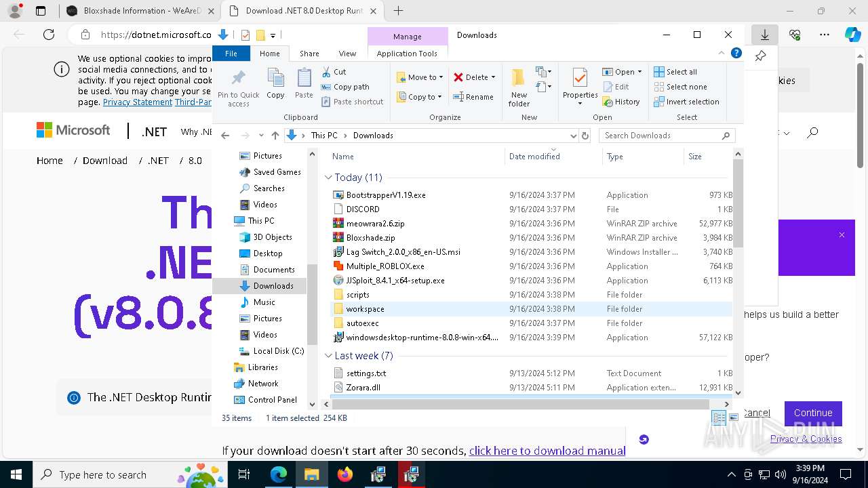The image size is (868, 488).
Task: Open the Edge Settings and more menu
Action: 825,35
